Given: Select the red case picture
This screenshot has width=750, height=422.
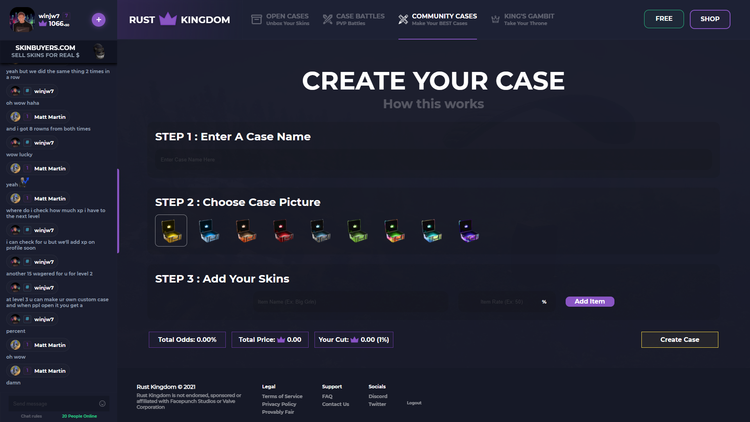Looking at the screenshot, I should (x=282, y=231).
